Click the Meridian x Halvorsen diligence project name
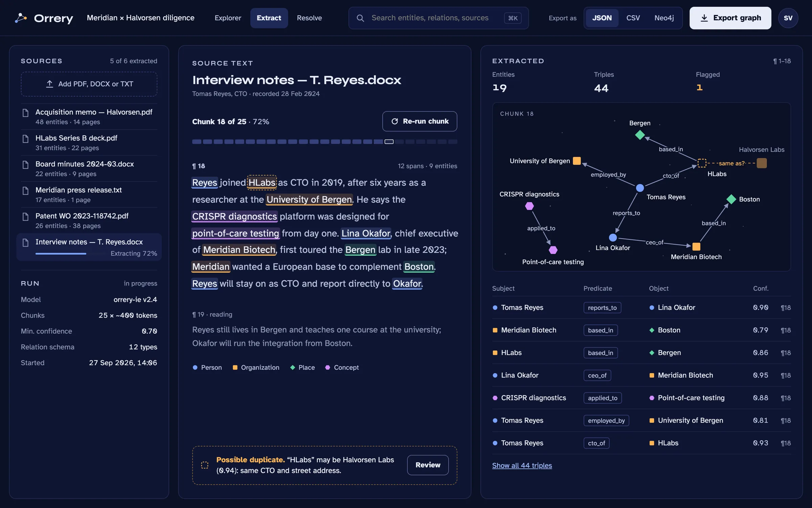Viewport: 812px width, 508px height. click(141, 18)
